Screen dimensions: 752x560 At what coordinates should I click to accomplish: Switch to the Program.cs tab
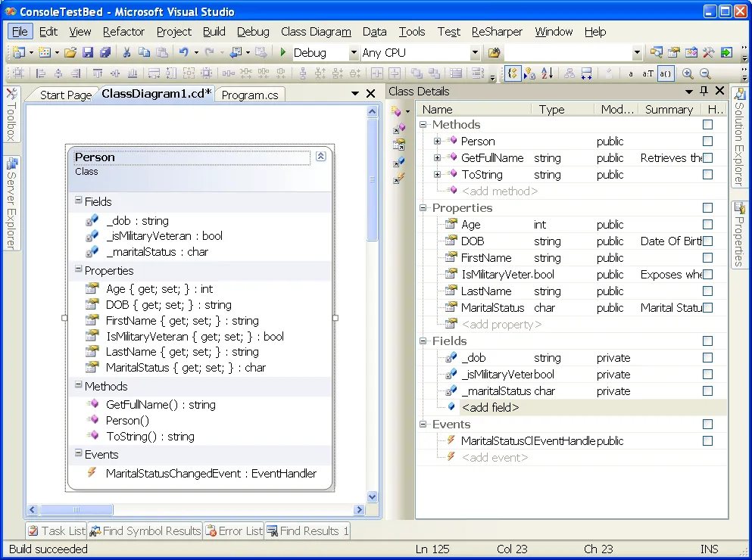(x=250, y=95)
